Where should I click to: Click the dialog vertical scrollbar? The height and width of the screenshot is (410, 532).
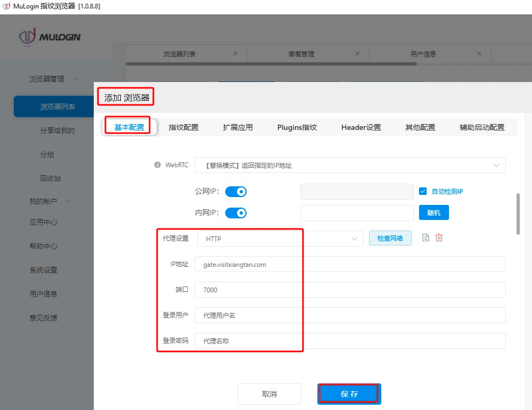[x=518, y=213]
